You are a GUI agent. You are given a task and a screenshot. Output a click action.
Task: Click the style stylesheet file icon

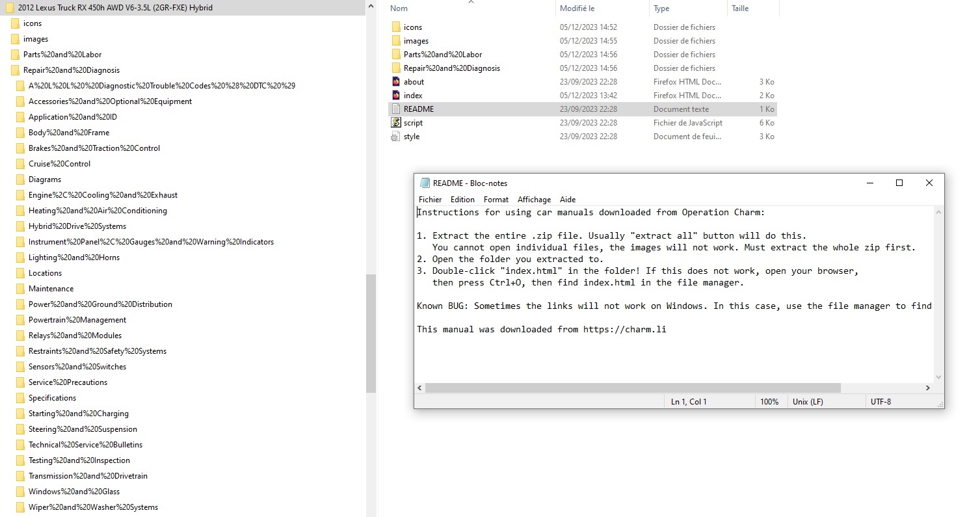coord(395,137)
